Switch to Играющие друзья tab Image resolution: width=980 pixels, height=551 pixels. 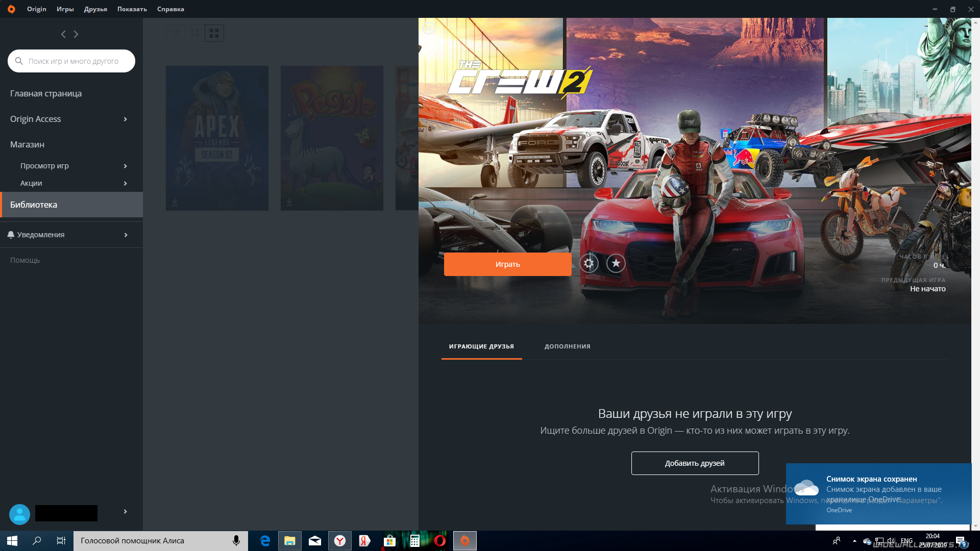pos(481,346)
